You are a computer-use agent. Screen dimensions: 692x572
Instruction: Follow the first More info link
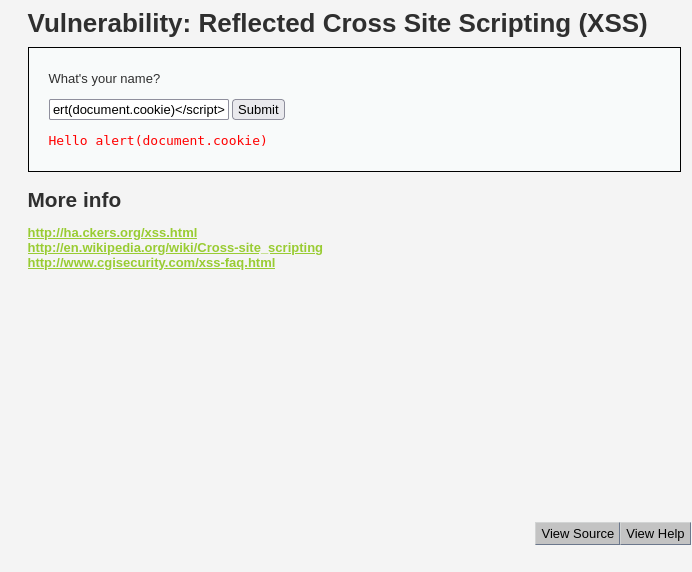(112, 233)
